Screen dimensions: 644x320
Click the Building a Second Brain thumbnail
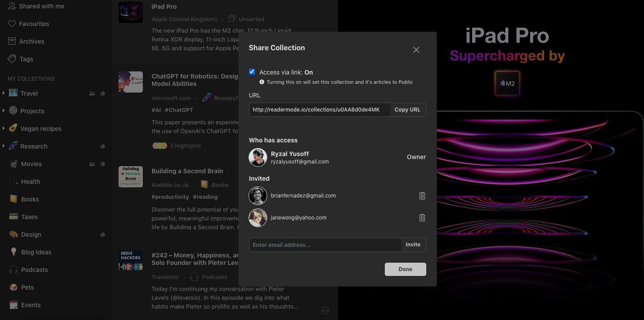pos(130,177)
